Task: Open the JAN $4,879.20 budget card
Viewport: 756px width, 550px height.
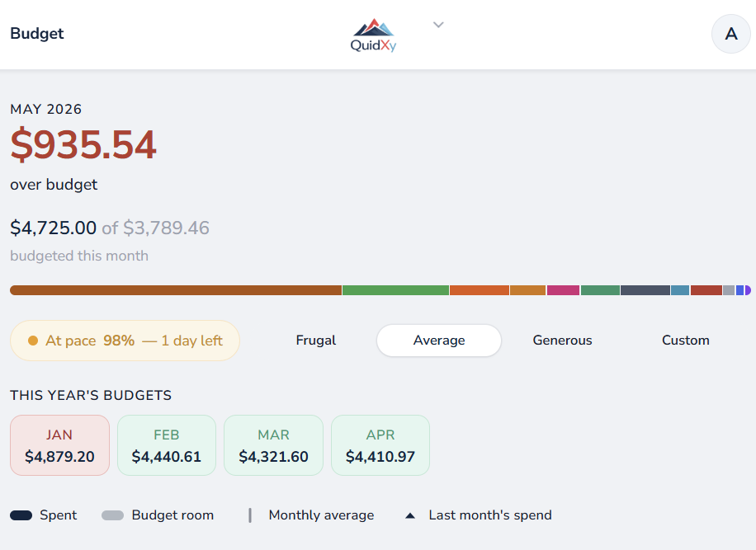Action: (x=59, y=445)
